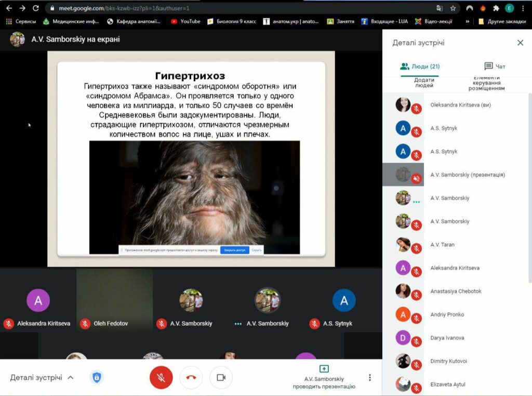Select Oleh Fedotov video tile
The width and height of the screenshot is (532, 396).
coord(115,300)
